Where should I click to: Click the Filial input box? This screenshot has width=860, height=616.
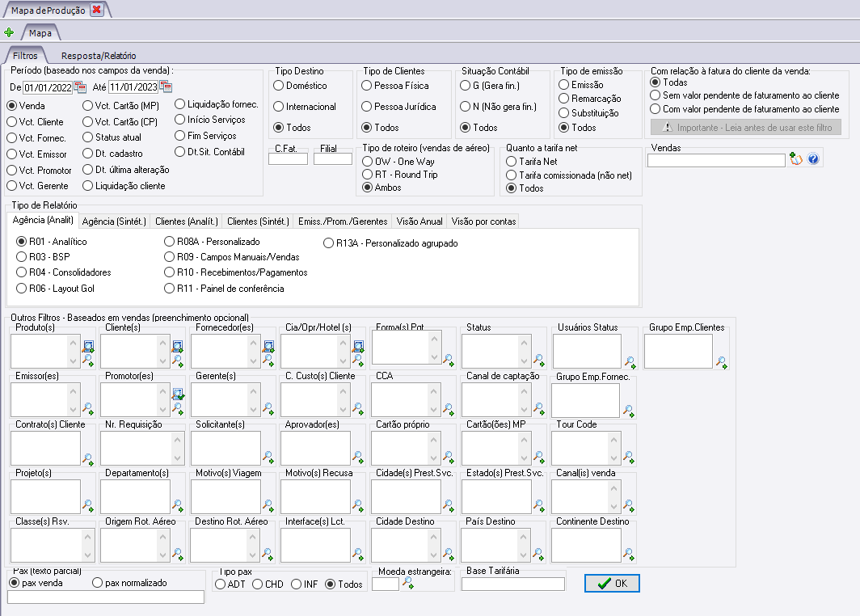333,159
